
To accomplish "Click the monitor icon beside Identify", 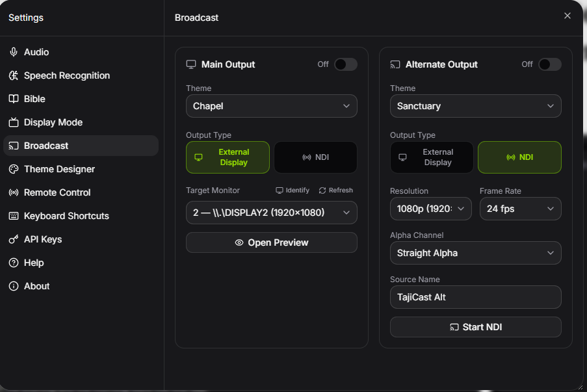I will click(280, 190).
